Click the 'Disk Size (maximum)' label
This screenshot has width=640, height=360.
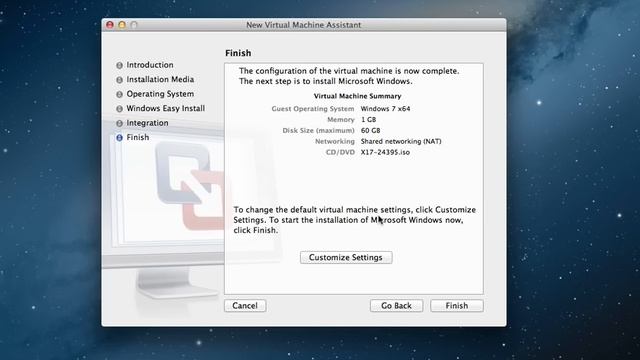coord(318,131)
